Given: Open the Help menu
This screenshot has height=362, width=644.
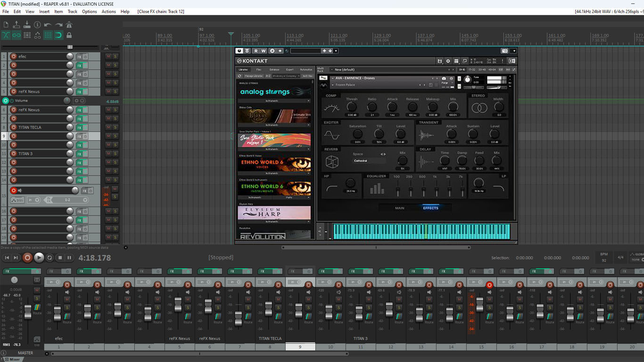Looking at the screenshot, I should click(x=125, y=11).
